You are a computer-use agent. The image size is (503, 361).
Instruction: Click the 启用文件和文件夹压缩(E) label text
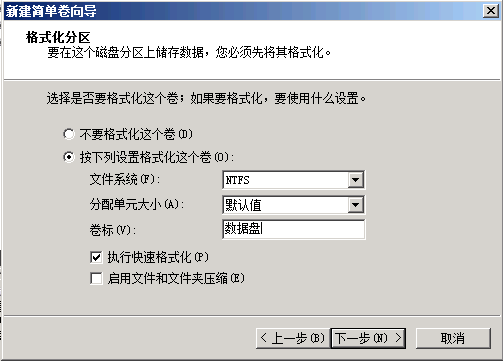176,278
